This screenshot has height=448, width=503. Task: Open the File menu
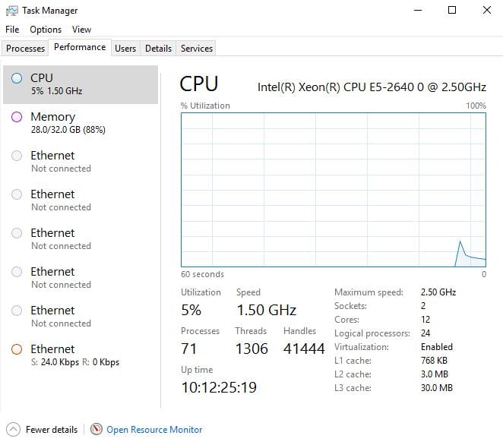(x=12, y=30)
